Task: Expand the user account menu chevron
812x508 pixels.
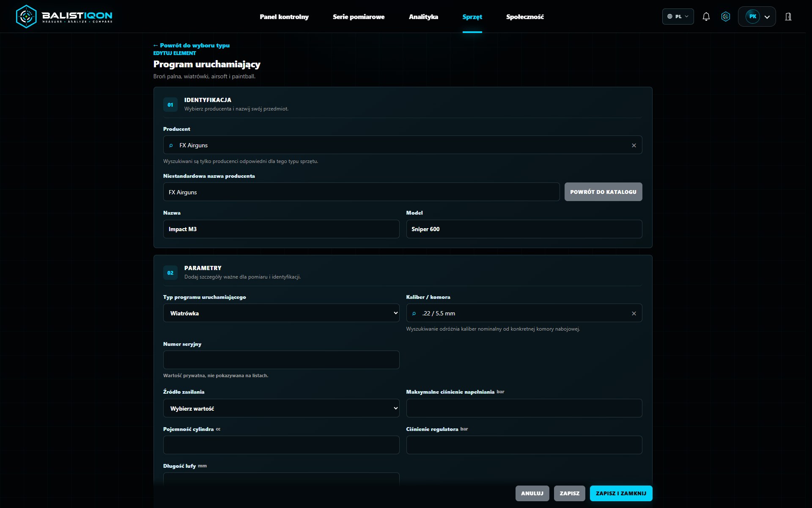Action: click(767, 17)
